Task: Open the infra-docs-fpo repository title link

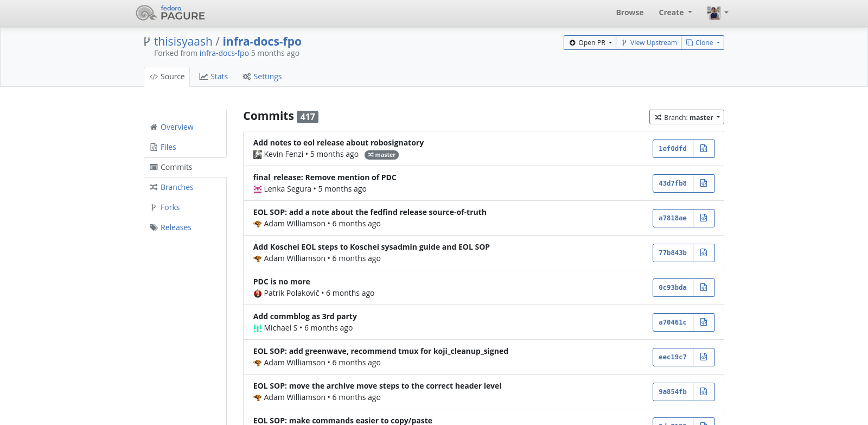Action: pos(262,41)
